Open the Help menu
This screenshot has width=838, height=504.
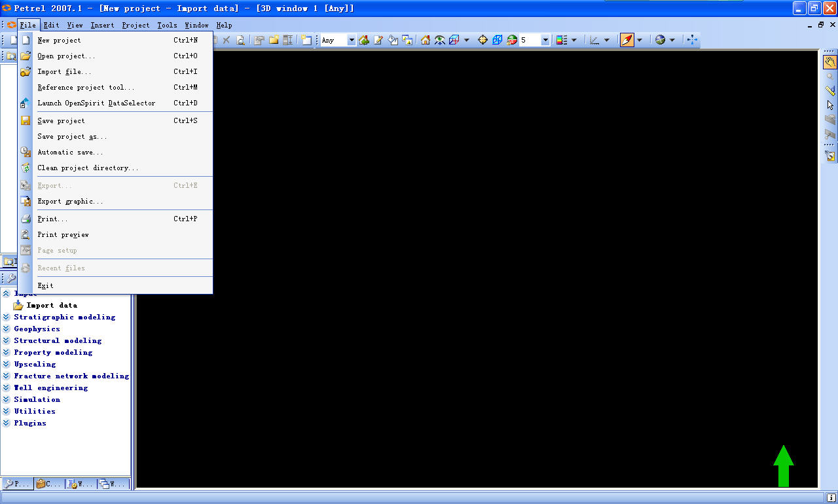pyautogui.click(x=224, y=25)
